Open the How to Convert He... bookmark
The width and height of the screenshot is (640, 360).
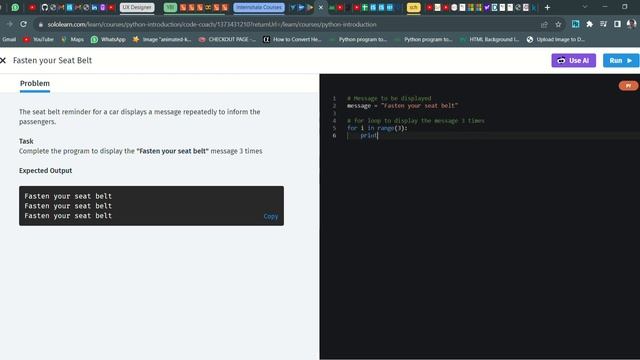(292, 40)
